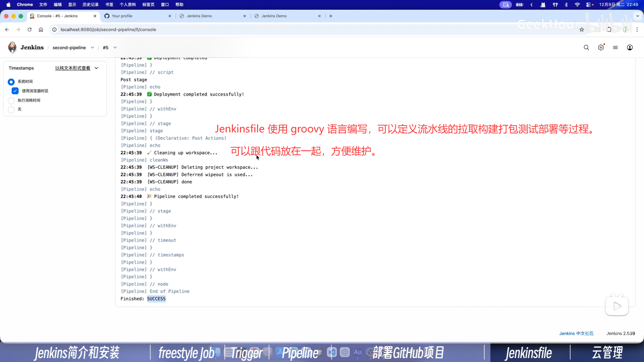Expand chevron beside 以纯文本形式查看
The image size is (644, 362).
pyautogui.click(x=97, y=68)
